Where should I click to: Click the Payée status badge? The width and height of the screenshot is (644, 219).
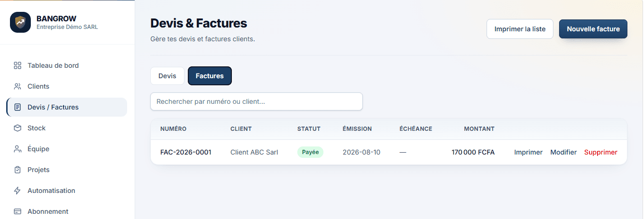pyautogui.click(x=310, y=152)
